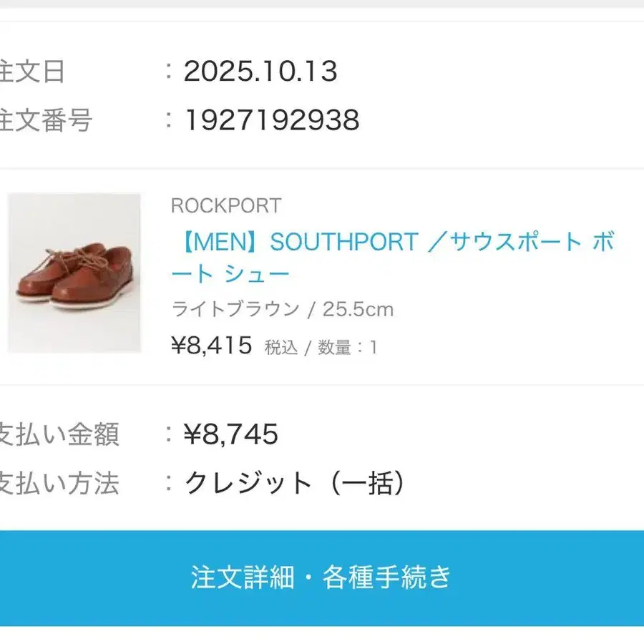644x644 pixels.
Task: Click the item price ¥8,415
Action: (x=212, y=346)
